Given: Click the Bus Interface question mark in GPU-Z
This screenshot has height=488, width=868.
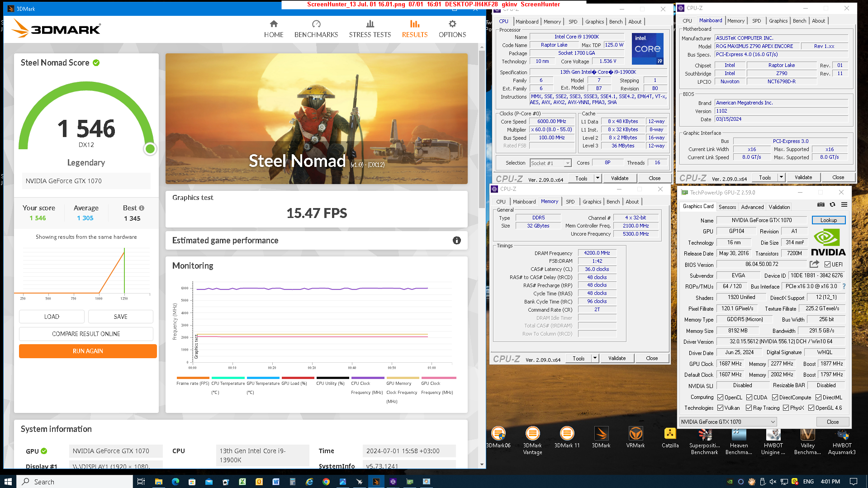Looking at the screenshot, I should pos(844,286).
